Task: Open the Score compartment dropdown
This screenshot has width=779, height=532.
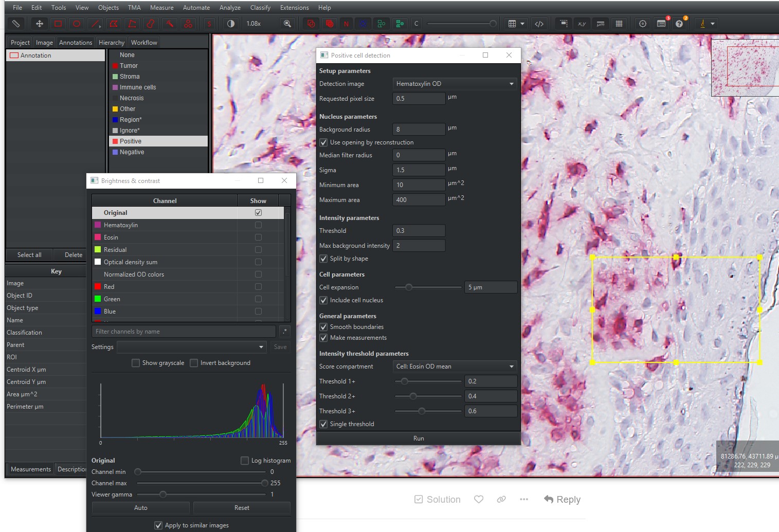Action: (x=455, y=366)
